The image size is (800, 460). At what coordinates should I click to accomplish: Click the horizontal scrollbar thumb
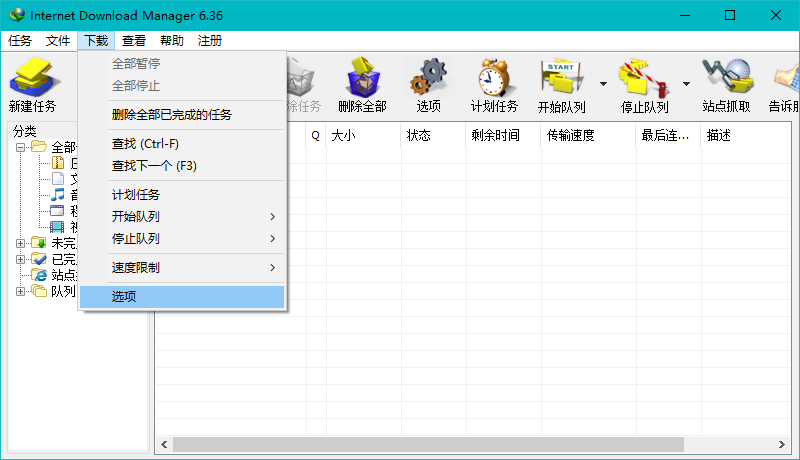[428, 444]
